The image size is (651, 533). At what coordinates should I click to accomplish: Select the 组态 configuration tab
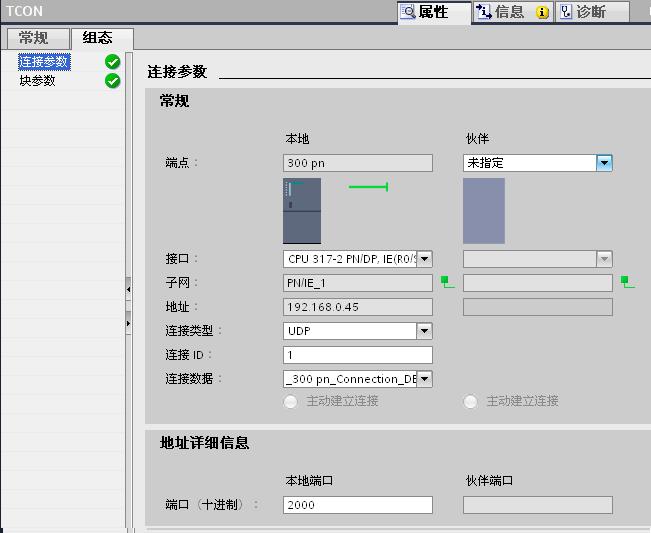102,38
